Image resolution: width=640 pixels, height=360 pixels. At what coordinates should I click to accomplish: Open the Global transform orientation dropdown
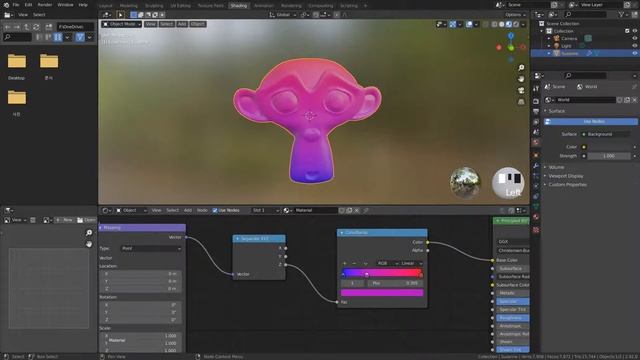coord(283,15)
